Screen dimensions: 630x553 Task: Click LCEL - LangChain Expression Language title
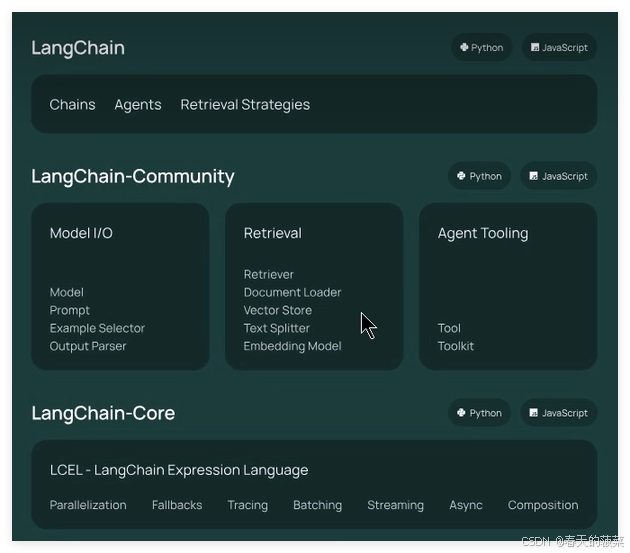click(179, 470)
